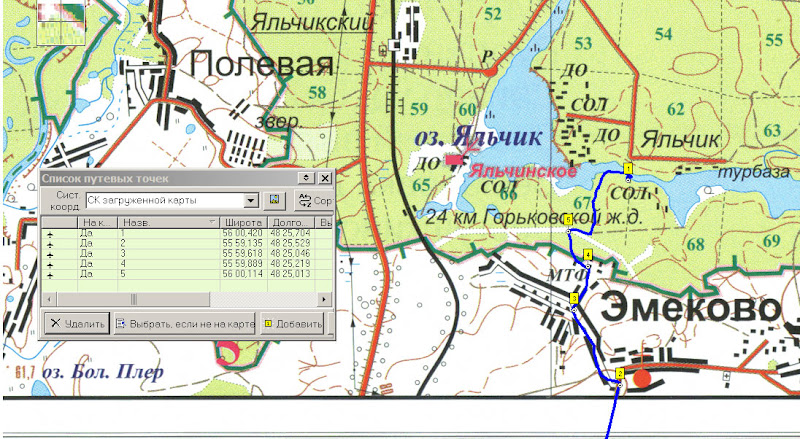Image resolution: width=800 pixels, height=439 pixels.
Task: Select longitude cell '48 25,704'
Action: coord(290,233)
